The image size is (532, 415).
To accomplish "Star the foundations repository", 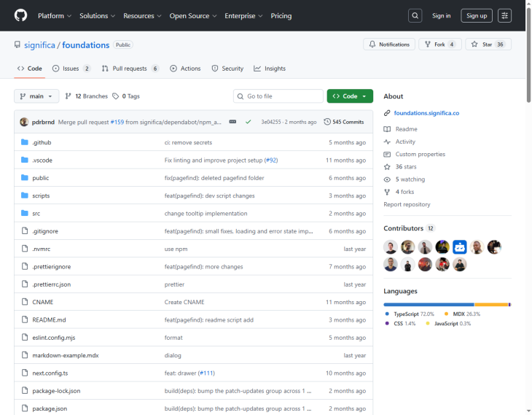I will point(488,44).
